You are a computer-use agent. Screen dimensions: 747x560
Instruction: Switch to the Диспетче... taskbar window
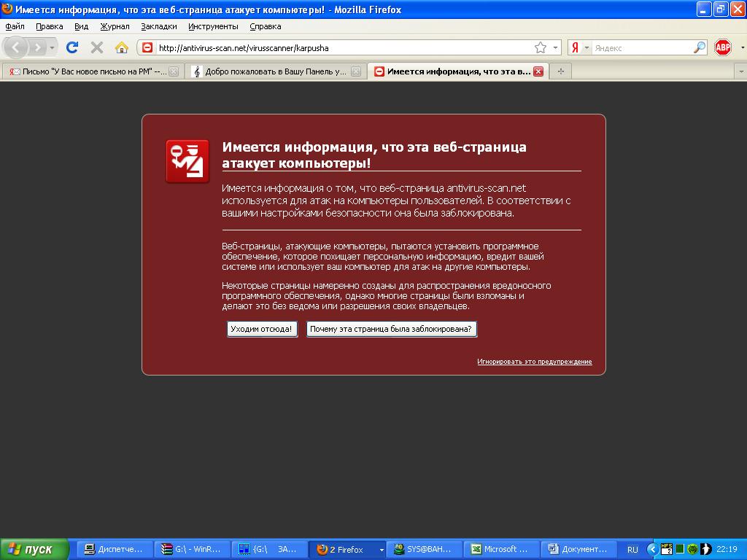tap(114, 549)
